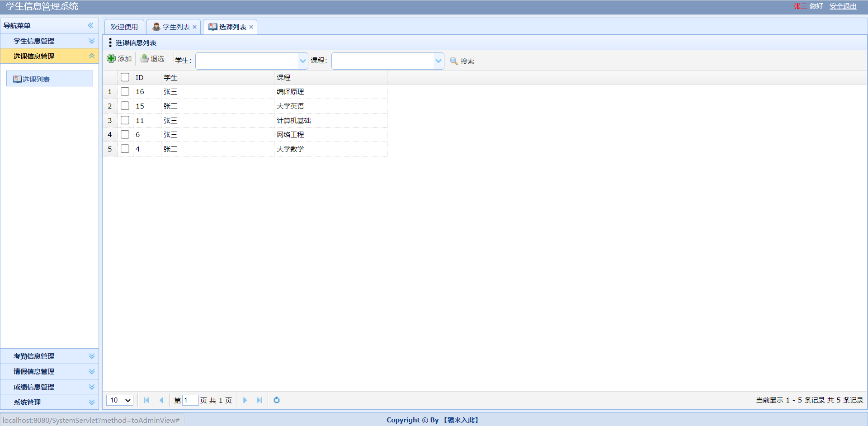Image resolution: width=868 pixels, height=426 pixels.
Task: Click the search magnifier icon
Action: click(454, 61)
